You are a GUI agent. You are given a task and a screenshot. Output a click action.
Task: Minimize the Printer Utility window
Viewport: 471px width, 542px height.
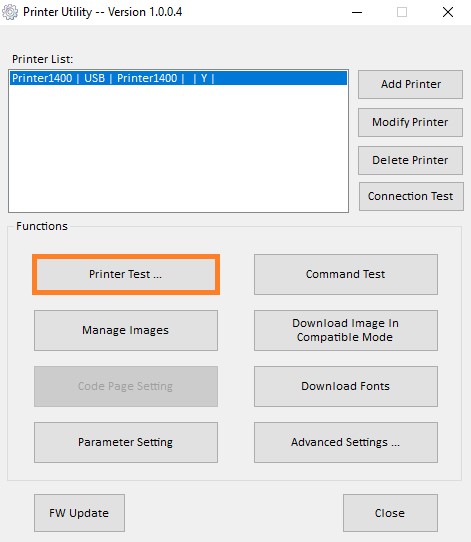[x=357, y=12]
